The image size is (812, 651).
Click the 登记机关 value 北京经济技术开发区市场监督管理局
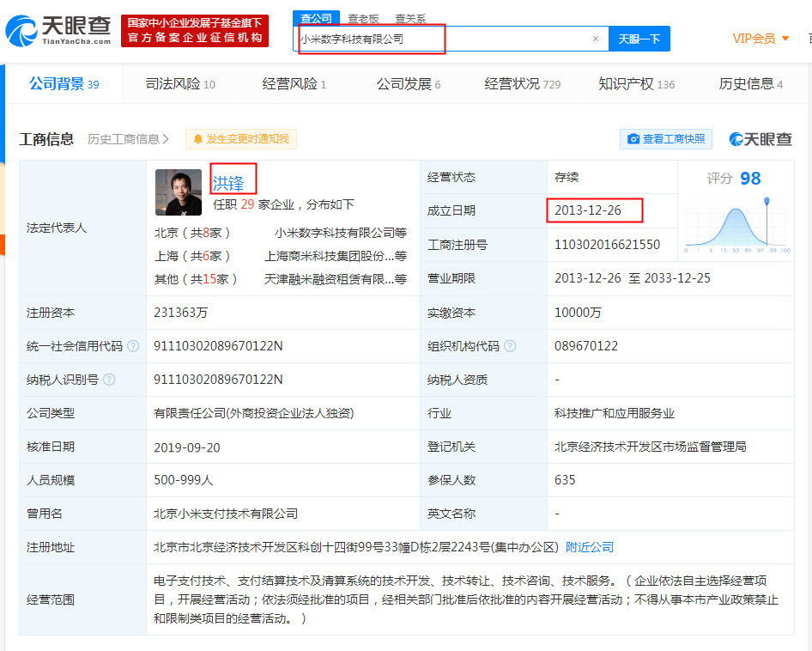click(x=651, y=447)
